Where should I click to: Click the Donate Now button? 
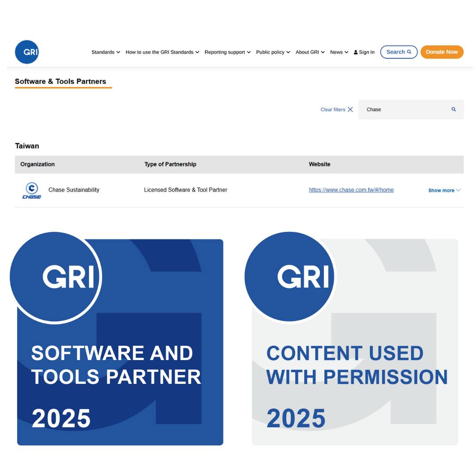point(442,52)
